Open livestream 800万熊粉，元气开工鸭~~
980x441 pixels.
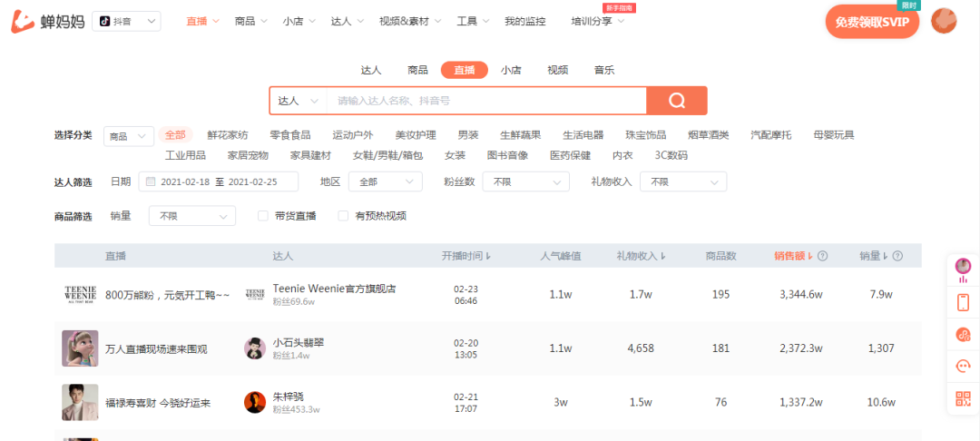click(x=168, y=295)
